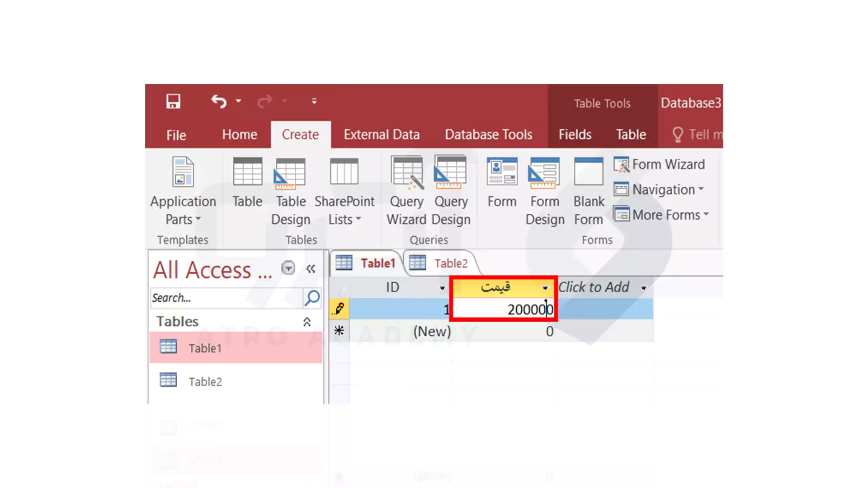Viewport: 868px width, 488px height.
Task: Collapse the Tables group
Action: (x=307, y=322)
